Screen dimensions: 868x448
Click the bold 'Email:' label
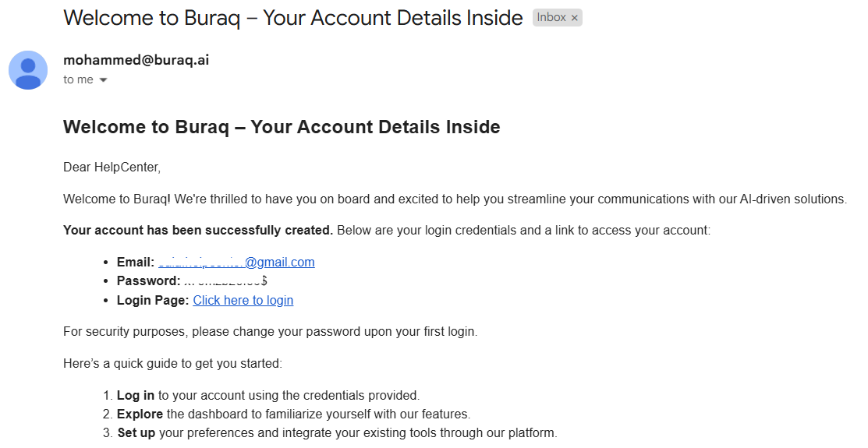136,262
